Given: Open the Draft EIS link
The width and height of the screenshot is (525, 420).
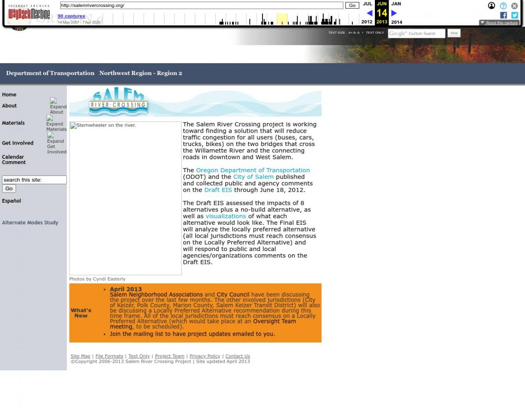Looking at the screenshot, I should [218, 190].
